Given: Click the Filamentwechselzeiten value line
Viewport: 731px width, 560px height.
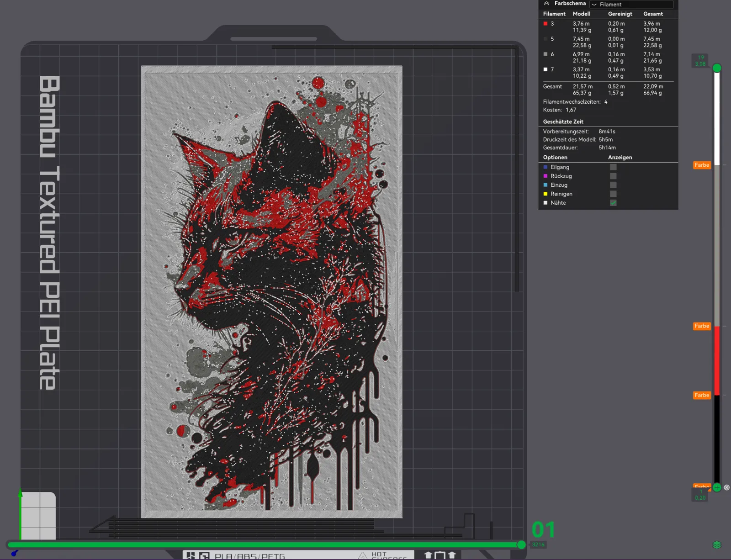Looking at the screenshot, I should tap(575, 102).
